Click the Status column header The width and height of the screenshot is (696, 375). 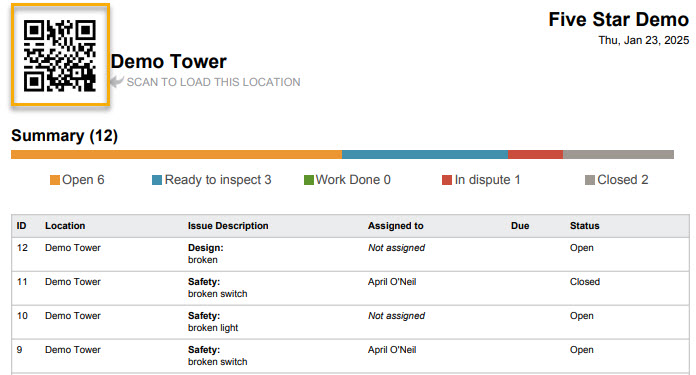pyautogui.click(x=585, y=225)
